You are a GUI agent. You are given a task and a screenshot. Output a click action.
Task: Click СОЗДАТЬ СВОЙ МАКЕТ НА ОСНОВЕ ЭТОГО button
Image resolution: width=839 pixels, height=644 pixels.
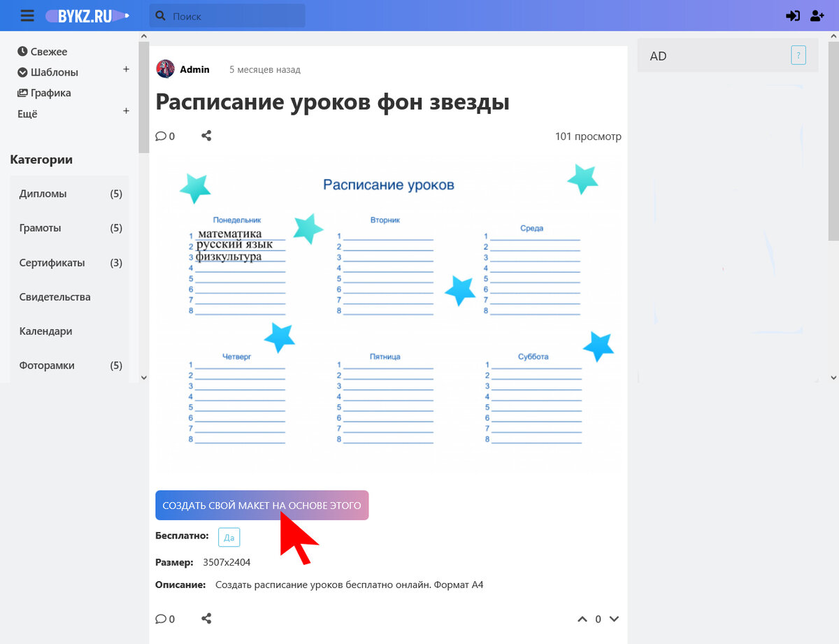point(262,503)
